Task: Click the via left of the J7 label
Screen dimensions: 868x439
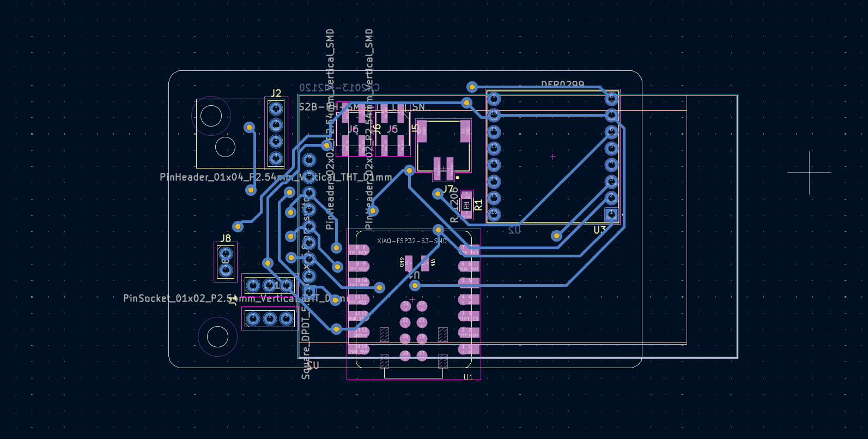Action: (x=437, y=194)
